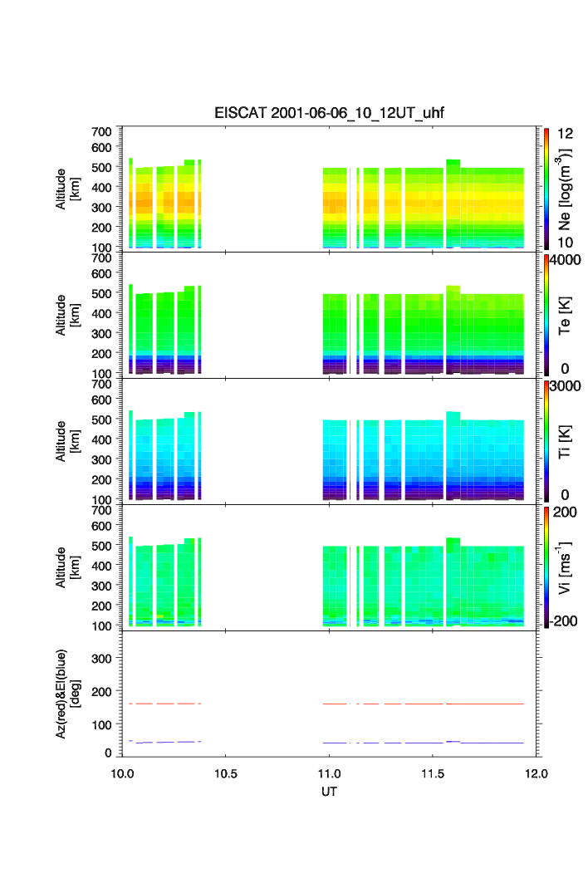The width and height of the screenshot is (588, 883).
Task: Select the Ti [K] colorbar label
Action: click(566, 441)
